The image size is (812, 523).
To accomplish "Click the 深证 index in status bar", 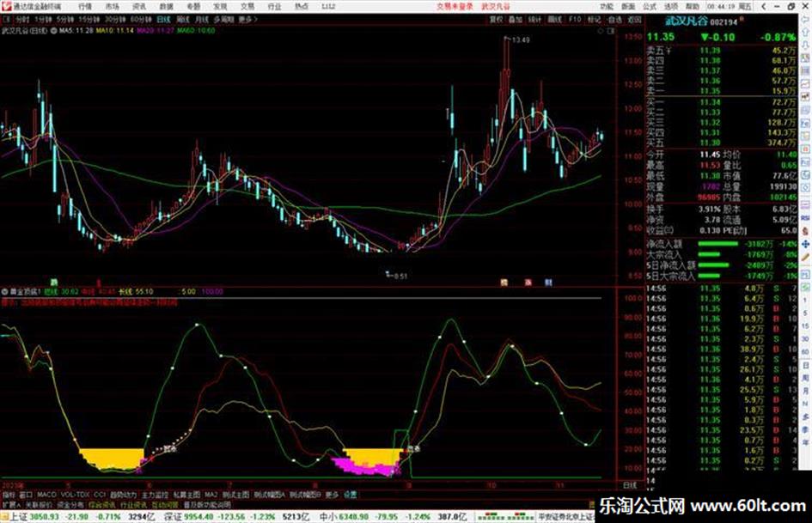I will (173, 517).
